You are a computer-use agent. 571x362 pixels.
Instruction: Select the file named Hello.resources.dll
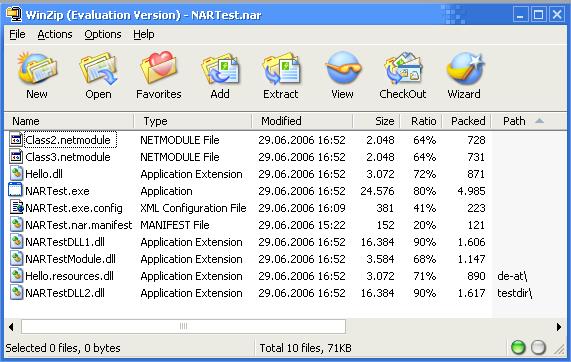click(69, 276)
